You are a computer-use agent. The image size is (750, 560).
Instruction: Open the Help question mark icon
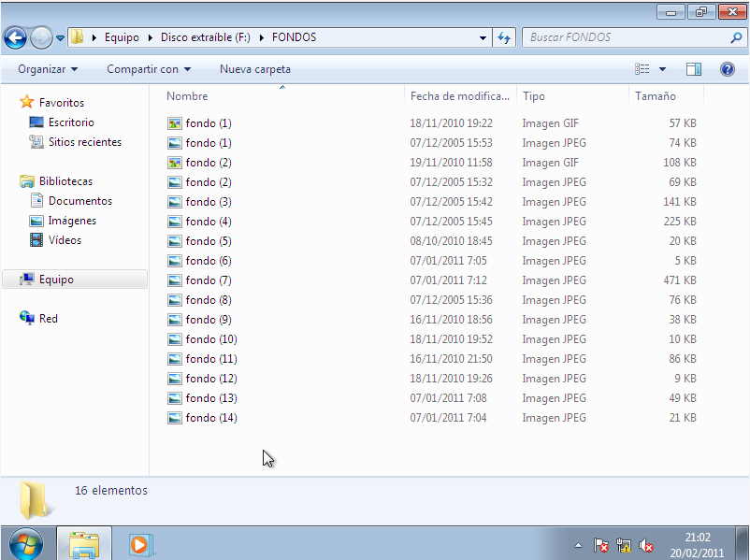(727, 69)
